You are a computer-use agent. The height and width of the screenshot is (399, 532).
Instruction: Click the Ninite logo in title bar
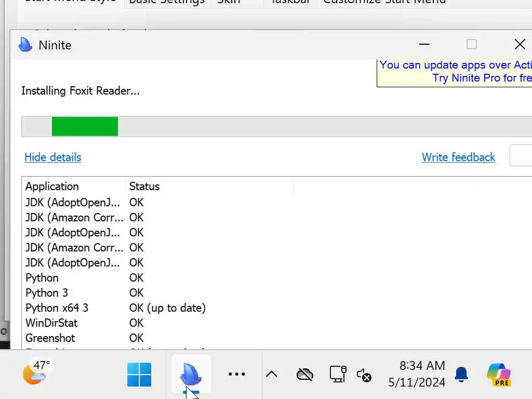[x=25, y=45]
